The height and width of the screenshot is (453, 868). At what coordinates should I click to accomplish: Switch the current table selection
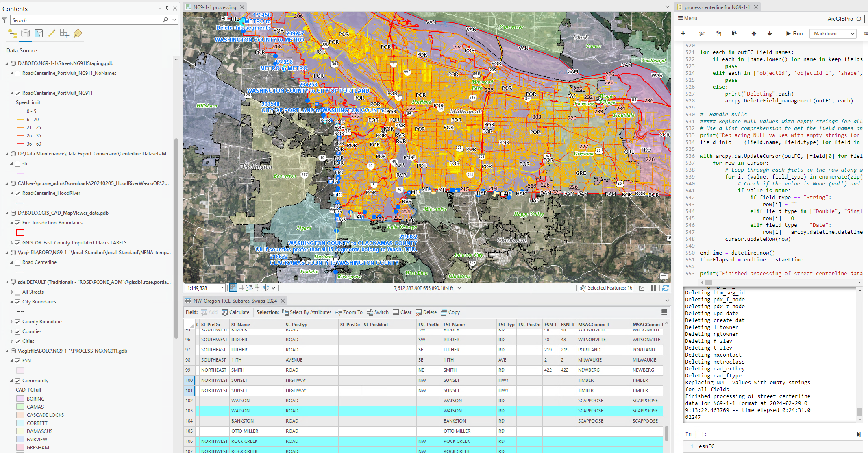377,312
